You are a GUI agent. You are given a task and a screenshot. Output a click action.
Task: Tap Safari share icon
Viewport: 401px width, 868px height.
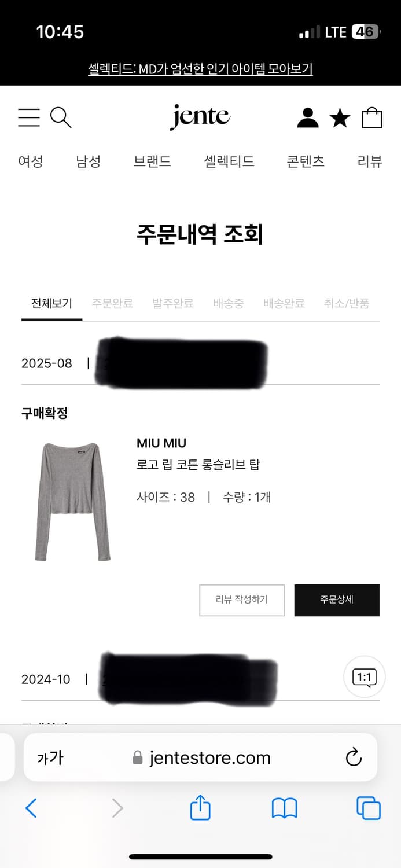(x=200, y=808)
